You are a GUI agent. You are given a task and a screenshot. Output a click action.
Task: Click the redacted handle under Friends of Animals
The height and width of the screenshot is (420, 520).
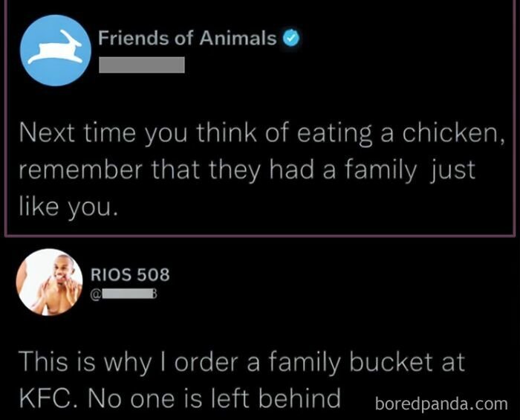coord(142,65)
